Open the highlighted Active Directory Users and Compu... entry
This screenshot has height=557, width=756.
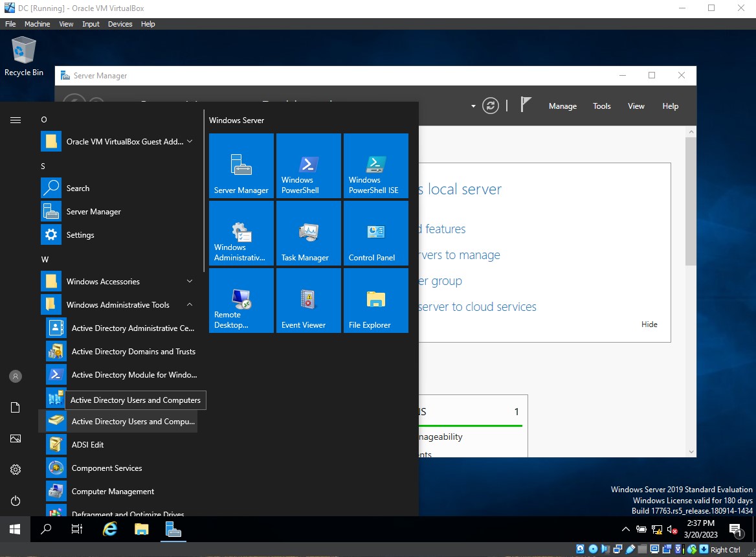[x=118, y=422]
